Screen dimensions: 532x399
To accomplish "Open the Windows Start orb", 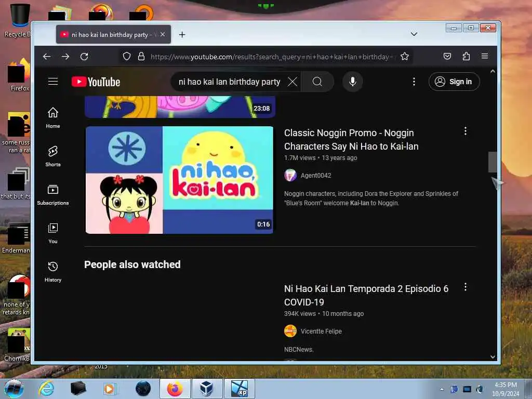I will pos(14,389).
